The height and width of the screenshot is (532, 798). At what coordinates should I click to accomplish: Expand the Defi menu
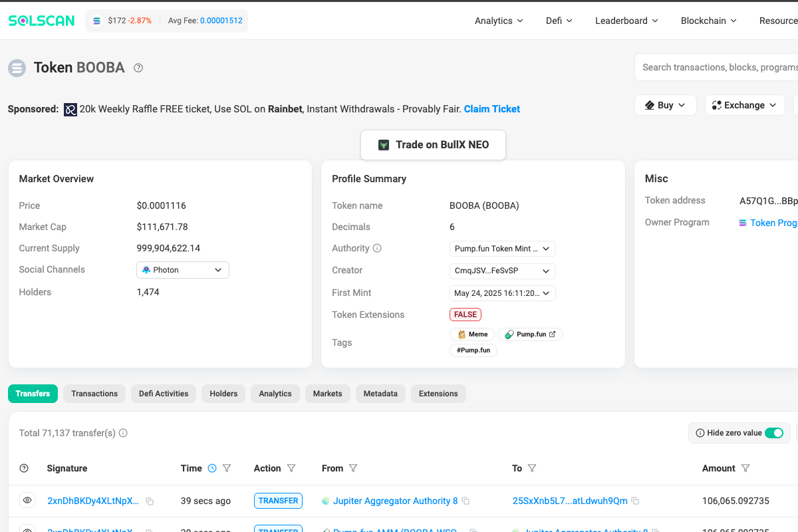click(559, 21)
